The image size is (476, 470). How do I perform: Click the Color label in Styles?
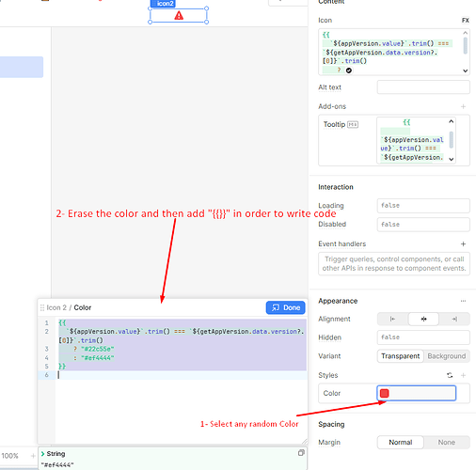click(332, 393)
